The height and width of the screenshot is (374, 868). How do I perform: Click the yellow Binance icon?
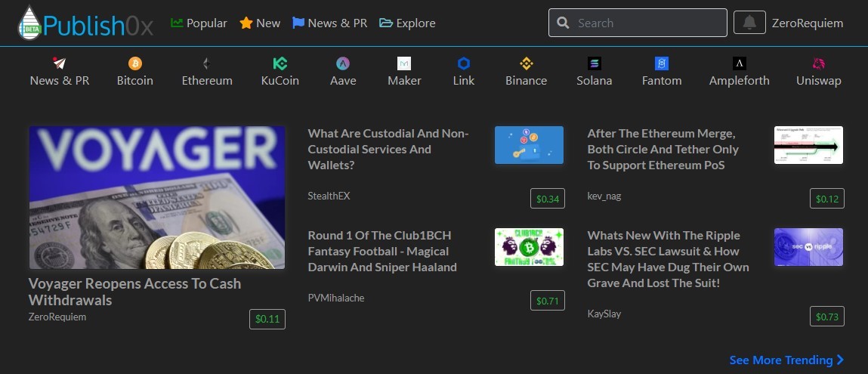pyautogui.click(x=526, y=63)
